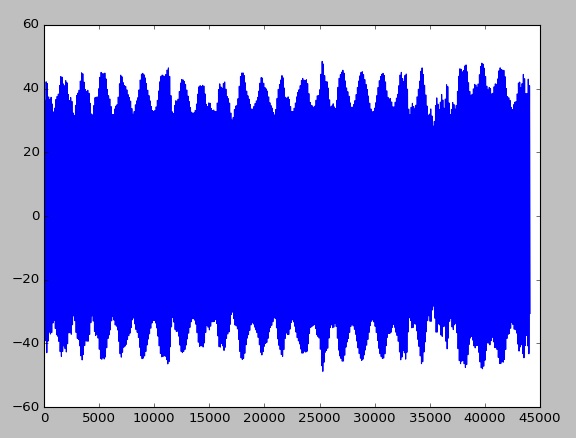Click the x-axis label 5000

click(99, 418)
